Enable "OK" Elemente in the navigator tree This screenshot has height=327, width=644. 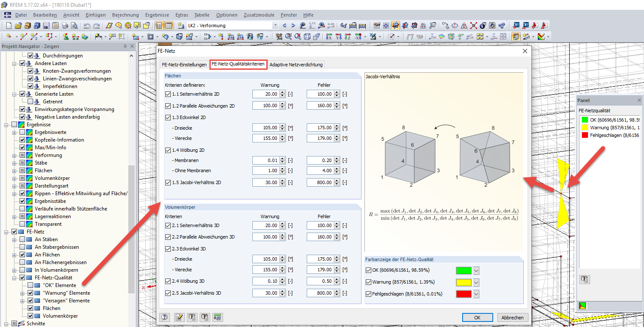pos(30,285)
